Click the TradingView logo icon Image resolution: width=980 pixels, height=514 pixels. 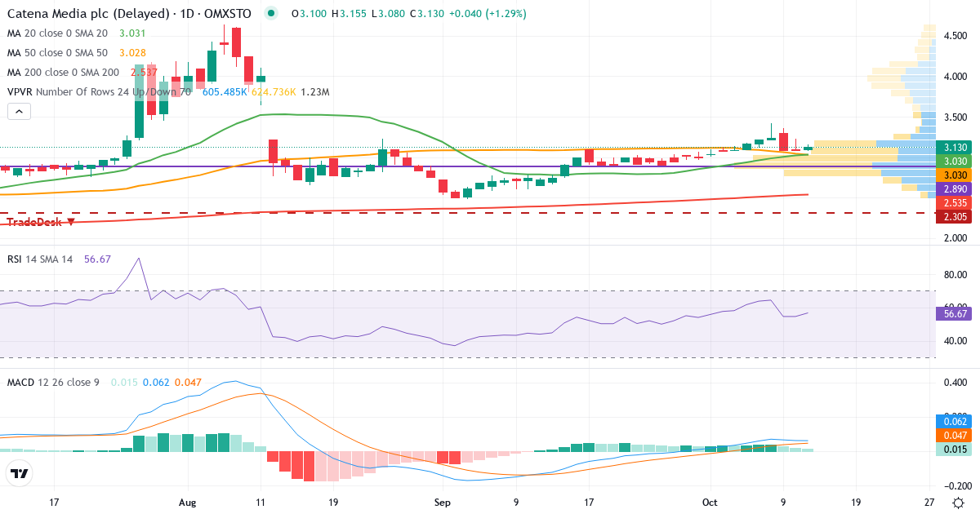pyautogui.click(x=19, y=473)
